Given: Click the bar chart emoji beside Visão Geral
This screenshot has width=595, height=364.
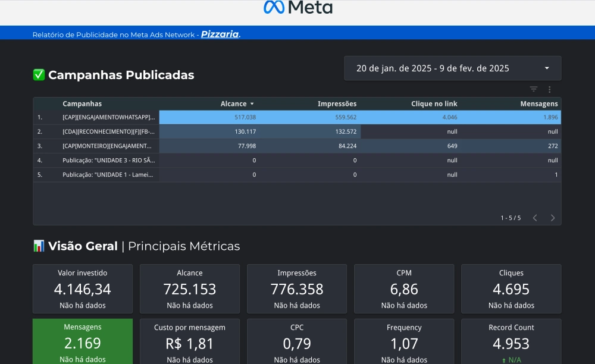Looking at the screenshot, I should (39, 246).
